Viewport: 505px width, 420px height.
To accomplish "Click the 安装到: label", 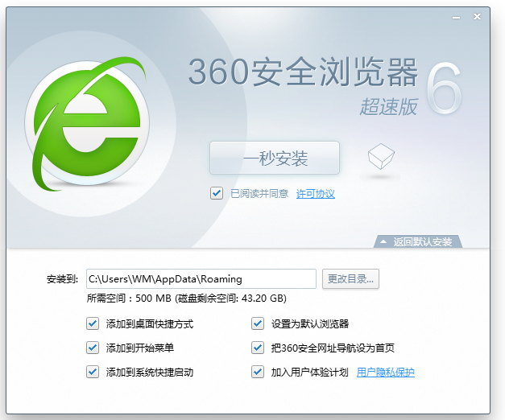I will pyautogui.click(x=62, y=279).
